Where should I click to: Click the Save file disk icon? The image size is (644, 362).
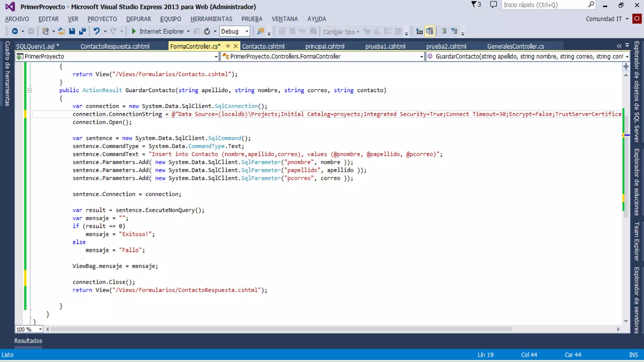pyautogui.click(x=72, y=31)
